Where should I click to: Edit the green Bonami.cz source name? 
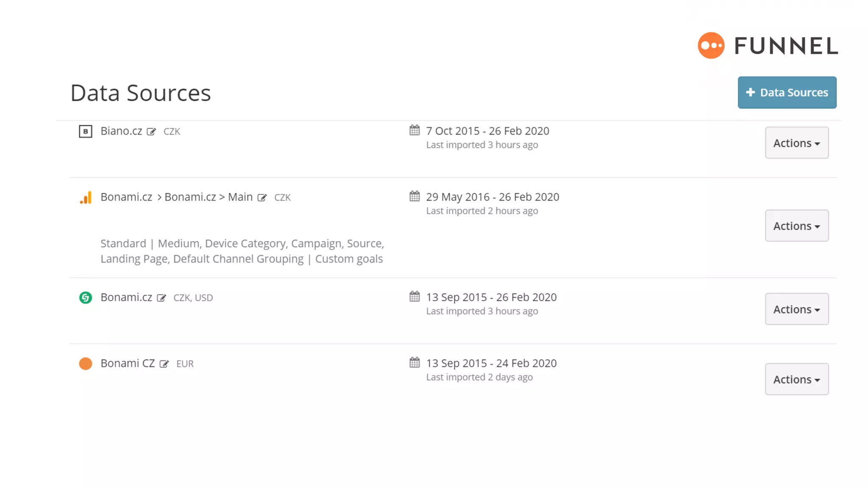click(161, 298)
